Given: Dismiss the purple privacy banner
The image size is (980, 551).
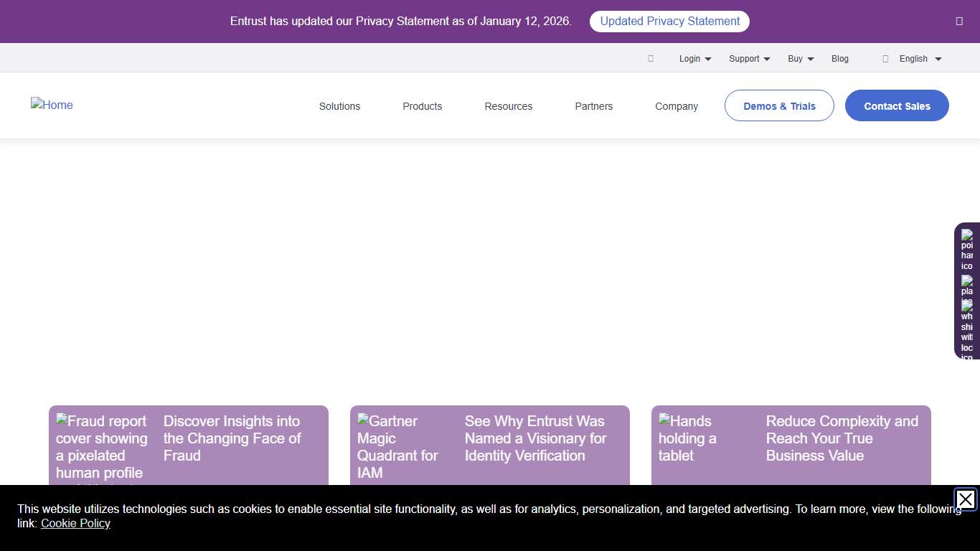Looking at the screenshot, I should point(959,21).
